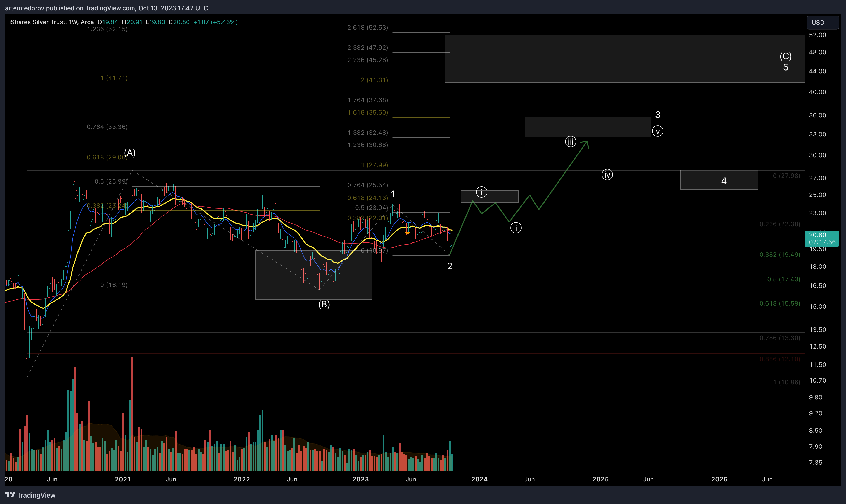Click the wave label (C)

point(785,56)
